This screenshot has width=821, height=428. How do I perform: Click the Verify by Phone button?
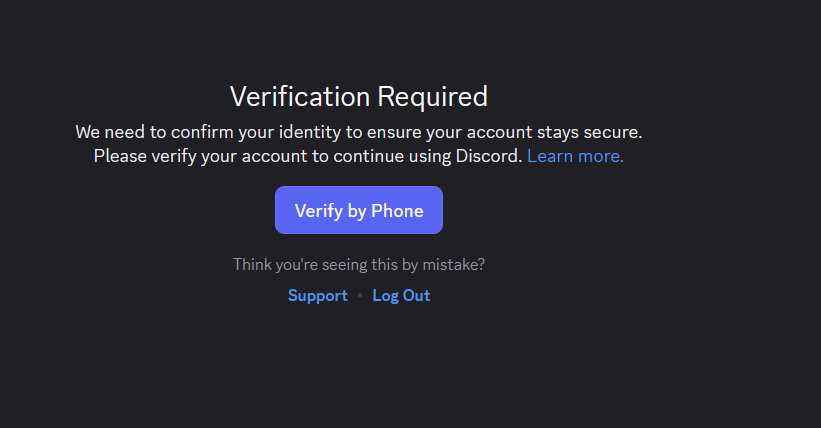click(x=359, y=210)
